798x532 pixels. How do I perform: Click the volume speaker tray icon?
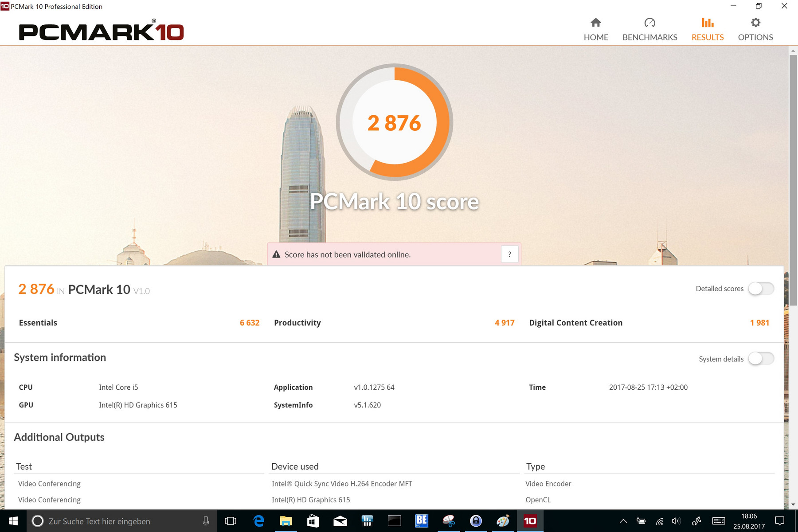[676, 521]
